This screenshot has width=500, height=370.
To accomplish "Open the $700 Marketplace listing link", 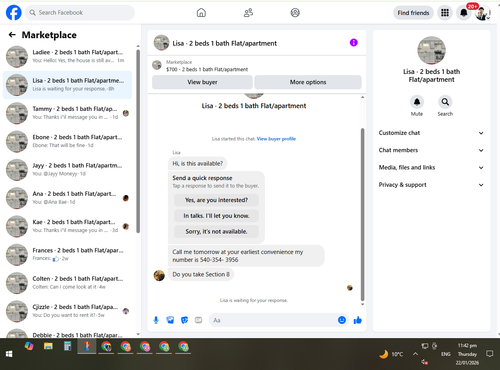I will pos(207,69).
